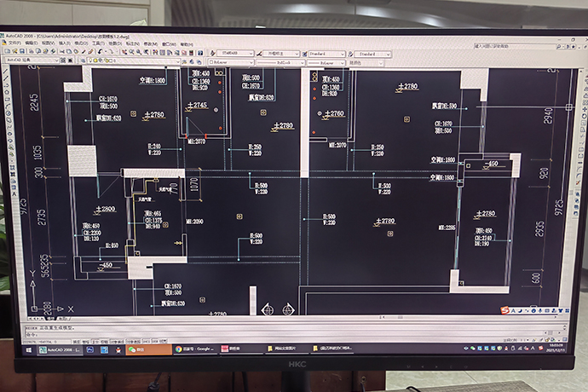Click the Cut scissors icon

pyautogui.click(x=62, y=51)
